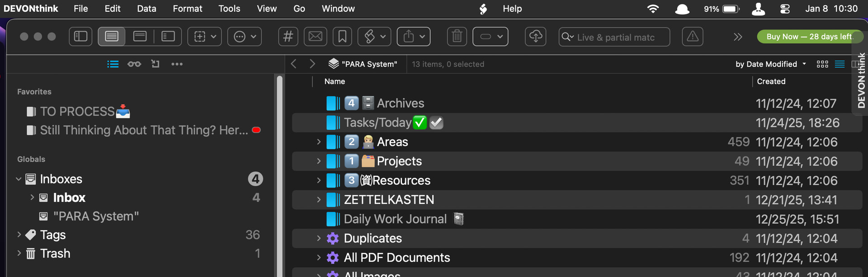Toggle the sidebar visibility button
Viewport: 868px width, 277px height.
point(80,37)
